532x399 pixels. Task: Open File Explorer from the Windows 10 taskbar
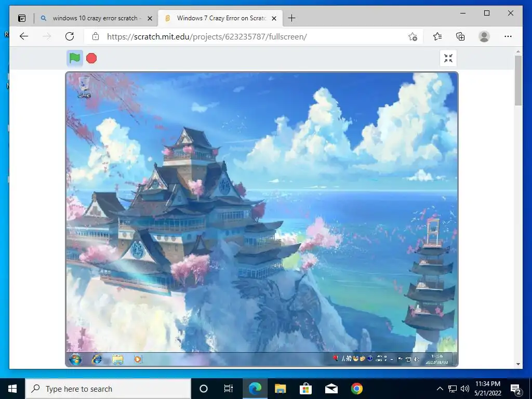280,389
